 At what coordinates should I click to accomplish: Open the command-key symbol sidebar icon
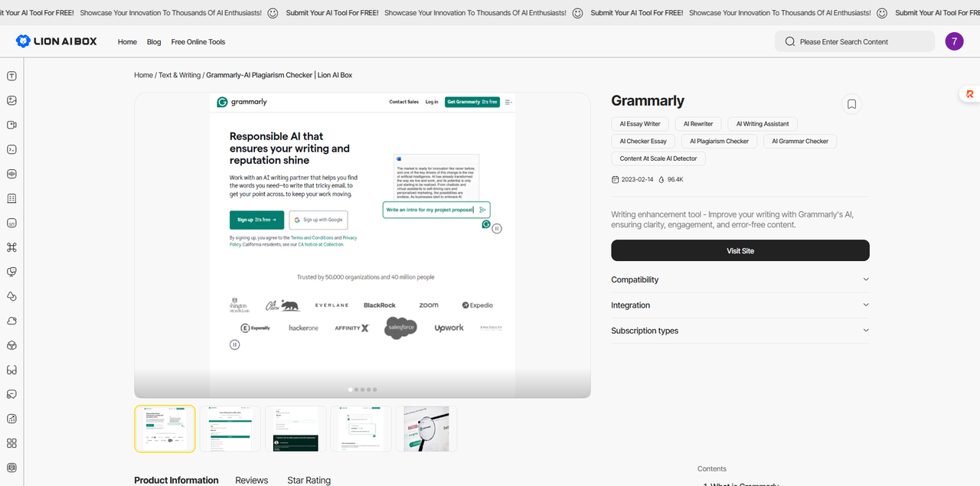tap(11, 247)
